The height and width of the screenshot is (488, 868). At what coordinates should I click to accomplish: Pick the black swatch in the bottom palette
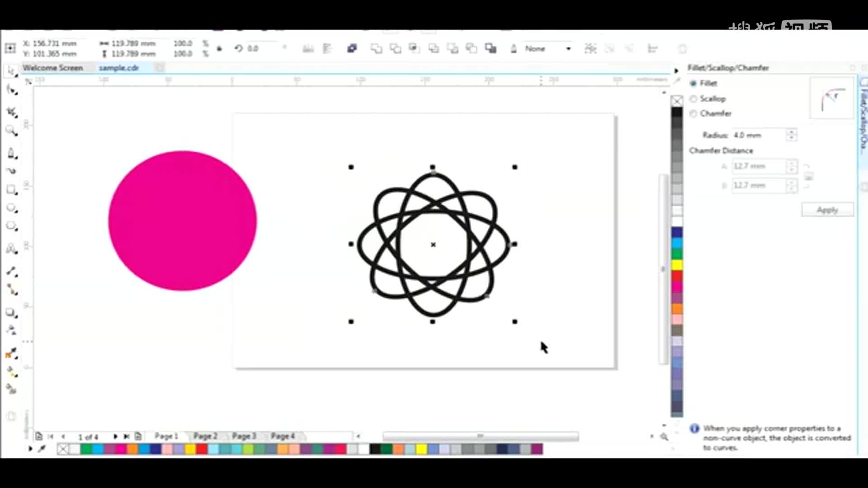(375, 449)
